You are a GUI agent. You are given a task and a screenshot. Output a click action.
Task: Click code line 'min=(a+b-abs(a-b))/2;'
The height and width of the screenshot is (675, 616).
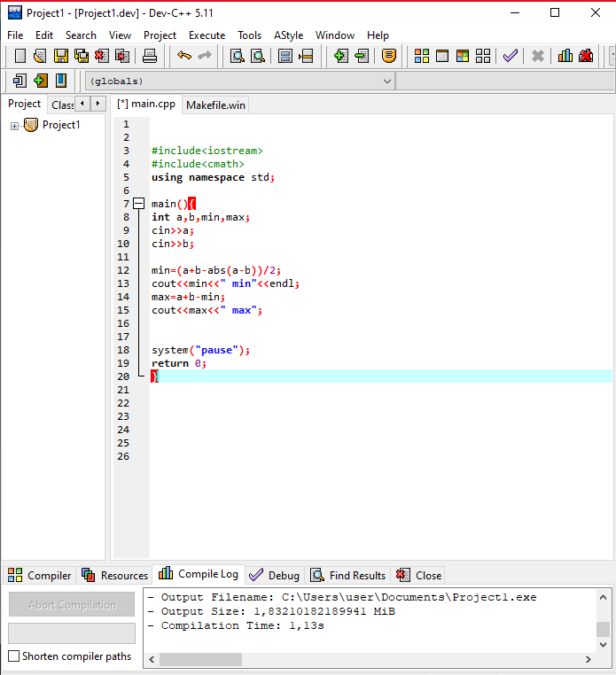(215, 270)
